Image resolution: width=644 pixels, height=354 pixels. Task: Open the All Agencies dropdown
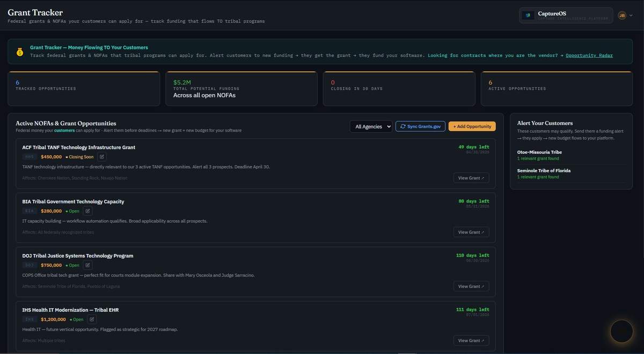[x=370, y=126]
